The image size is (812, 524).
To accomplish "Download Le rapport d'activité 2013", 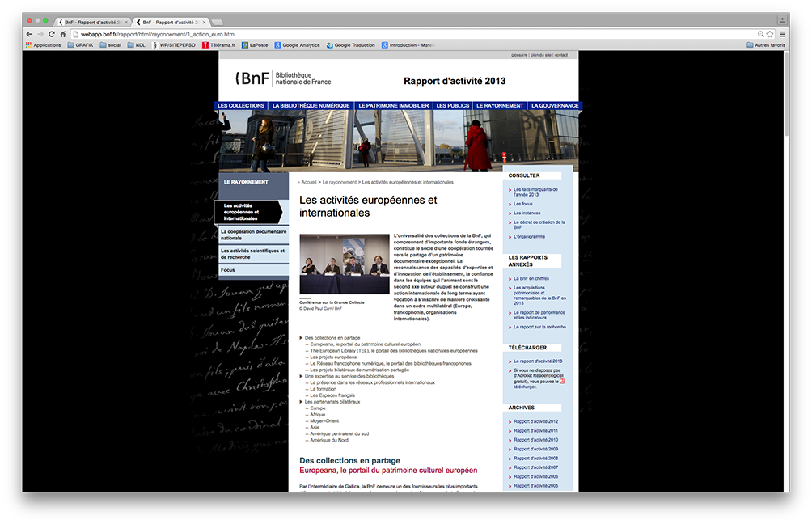I will point(538,361).
